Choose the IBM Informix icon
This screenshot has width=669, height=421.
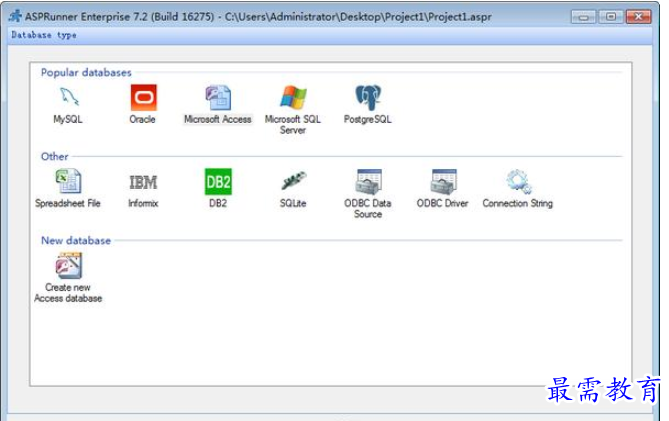(x=143, y=182)
